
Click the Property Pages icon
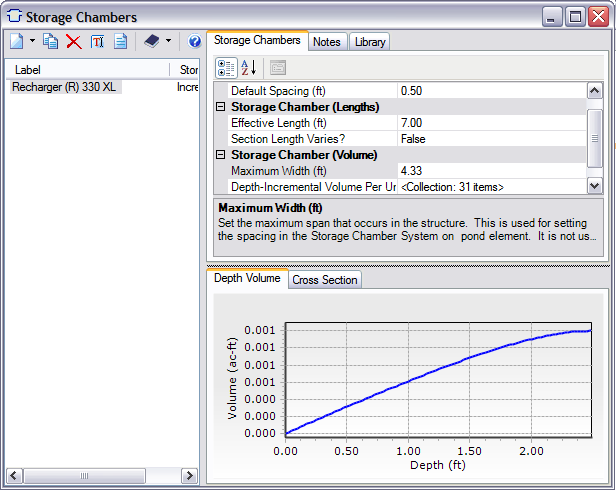(x=278, y=68)
